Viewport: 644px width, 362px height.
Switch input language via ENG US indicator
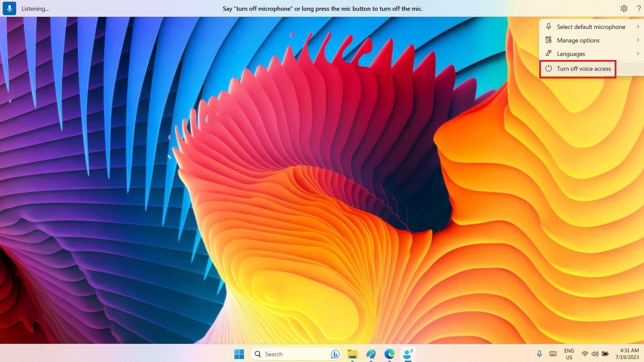coord(569,354)
